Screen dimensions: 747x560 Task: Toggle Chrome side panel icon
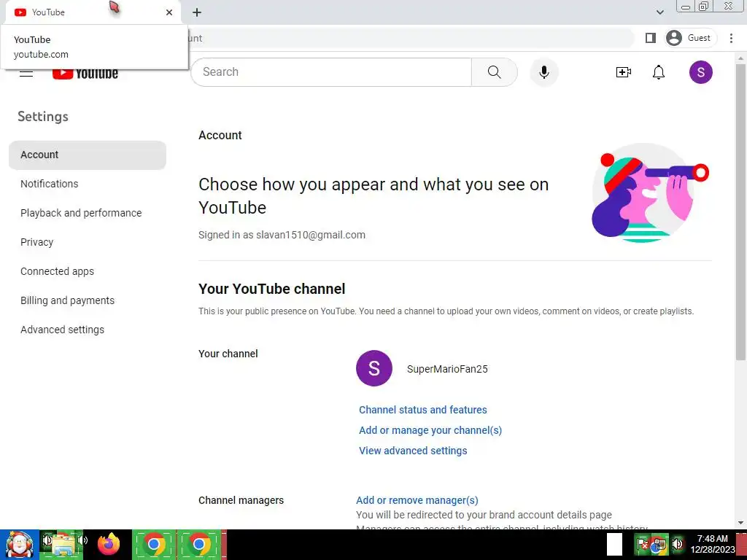pos(650,38)
